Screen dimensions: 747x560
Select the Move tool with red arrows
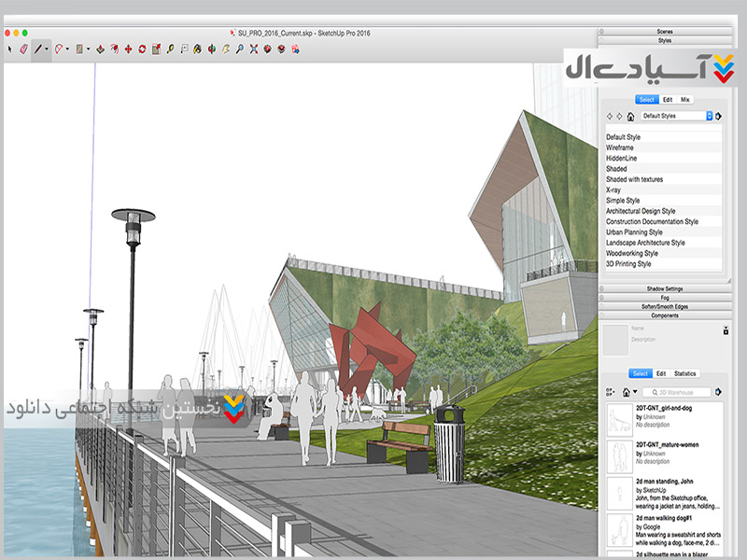tap(127, 48)
